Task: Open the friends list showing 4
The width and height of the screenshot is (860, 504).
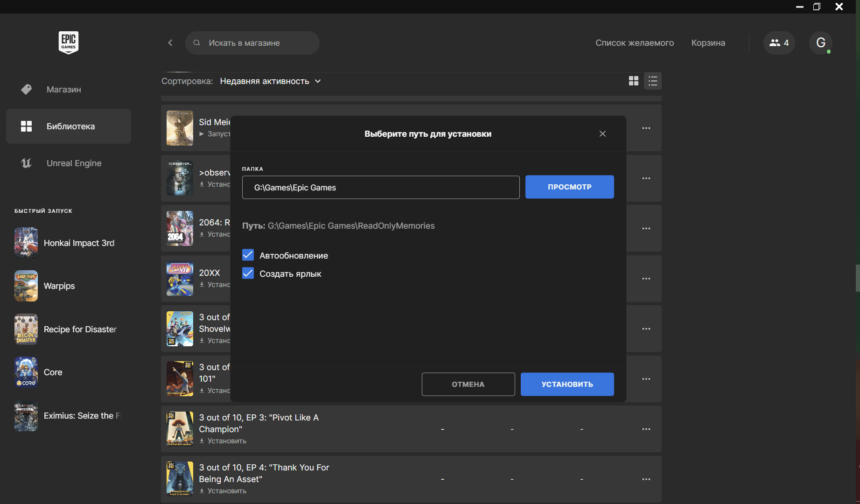Action: (779, 43)
